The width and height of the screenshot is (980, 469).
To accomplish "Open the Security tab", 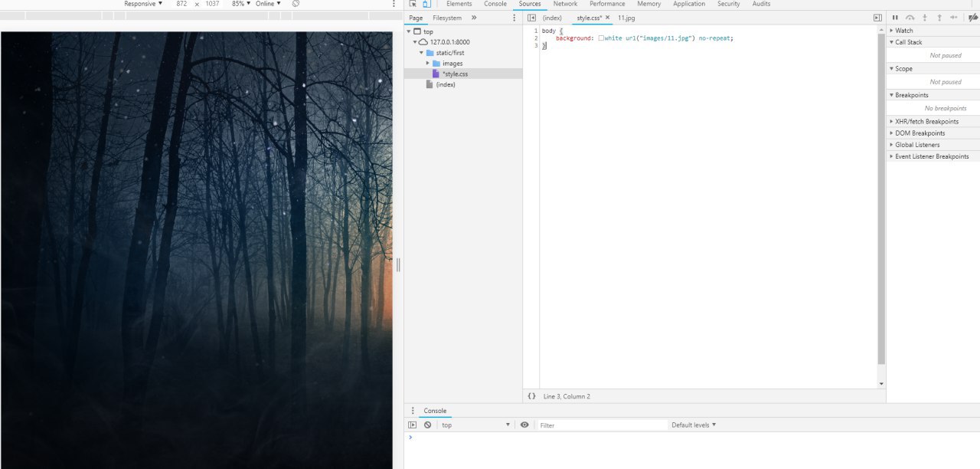I will coord(728,4).
